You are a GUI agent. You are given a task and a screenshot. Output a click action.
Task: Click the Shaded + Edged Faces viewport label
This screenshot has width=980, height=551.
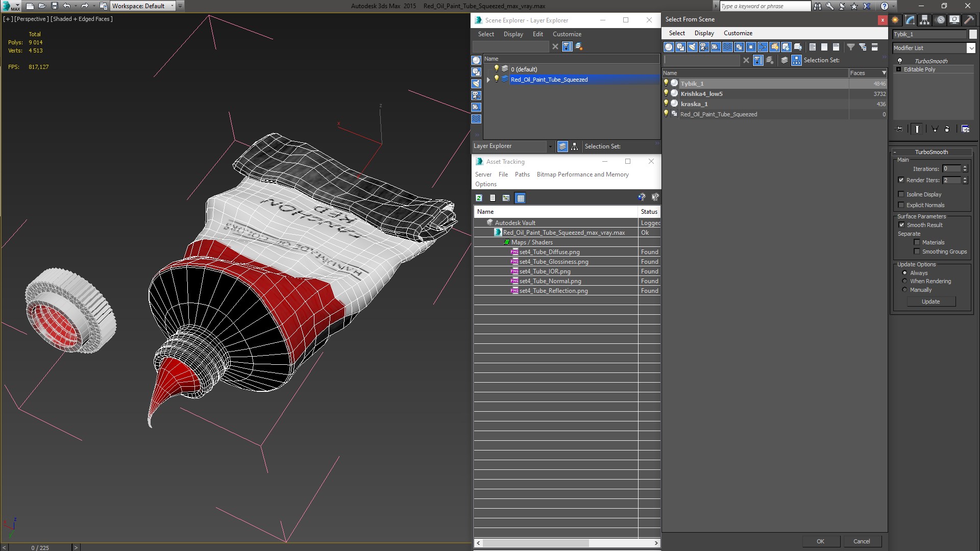[82, 19]
